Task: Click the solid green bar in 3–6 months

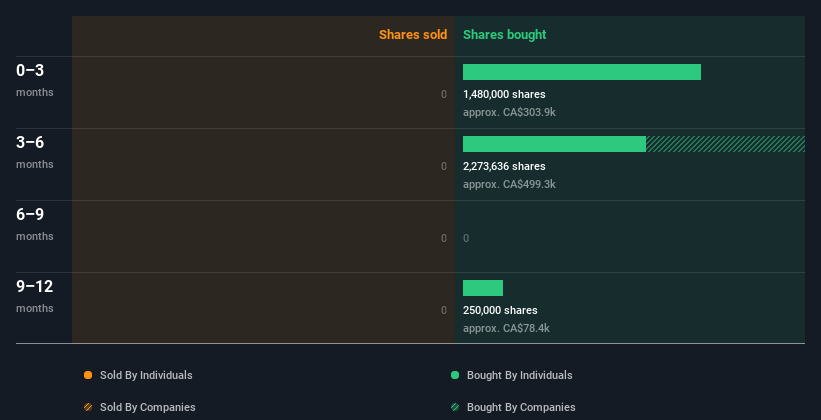Action: [554, 144]
